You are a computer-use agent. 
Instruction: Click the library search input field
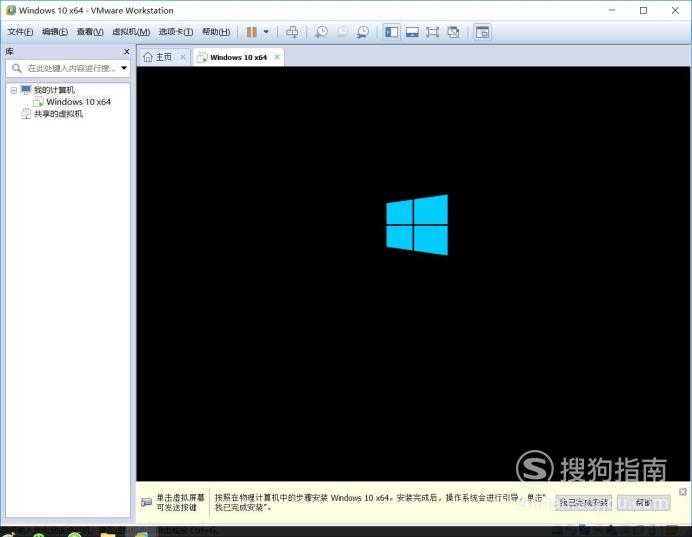pos(68,68)
